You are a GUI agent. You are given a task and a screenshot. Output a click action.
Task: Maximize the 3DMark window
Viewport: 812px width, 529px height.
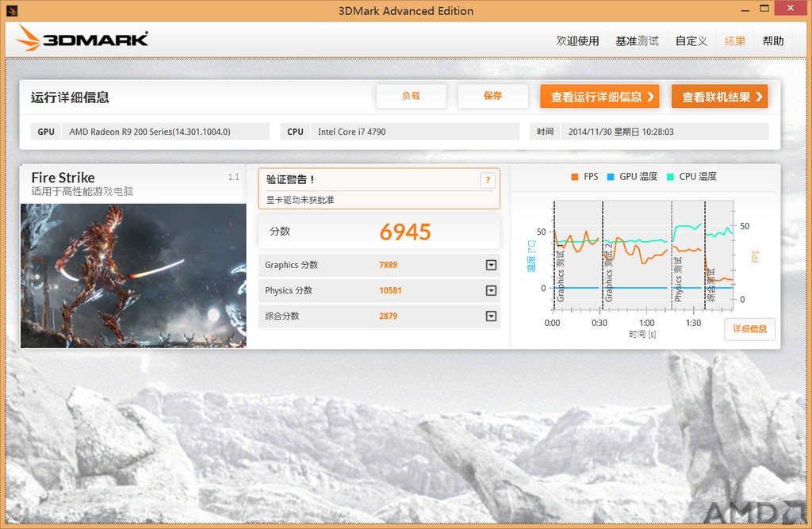[764, 9]
